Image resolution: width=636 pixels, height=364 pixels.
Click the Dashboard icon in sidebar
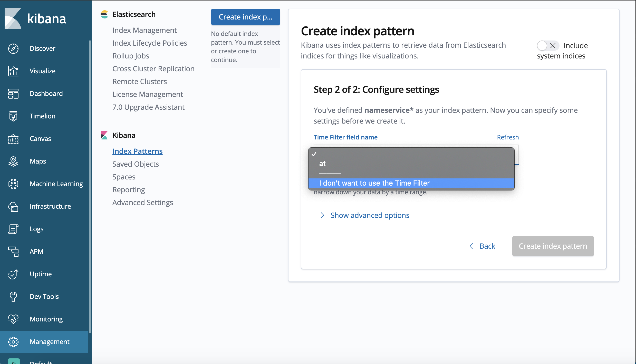13,94
